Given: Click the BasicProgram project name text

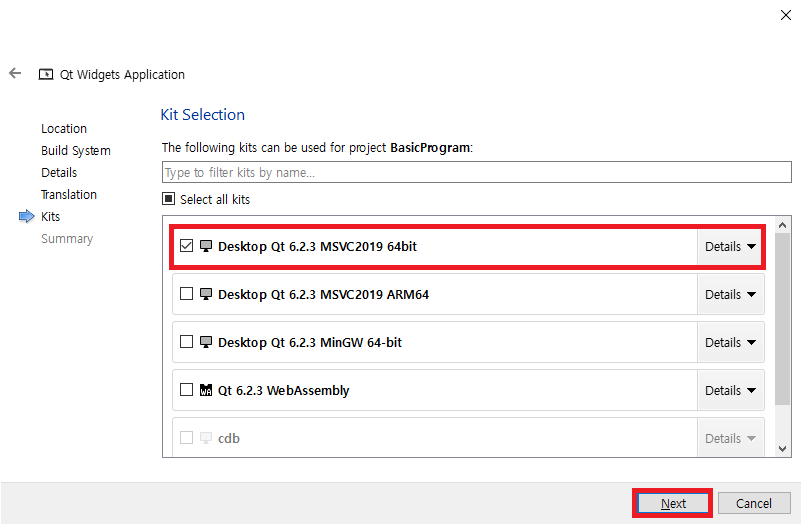Looking at the screenshot, I should coord(430,148).
